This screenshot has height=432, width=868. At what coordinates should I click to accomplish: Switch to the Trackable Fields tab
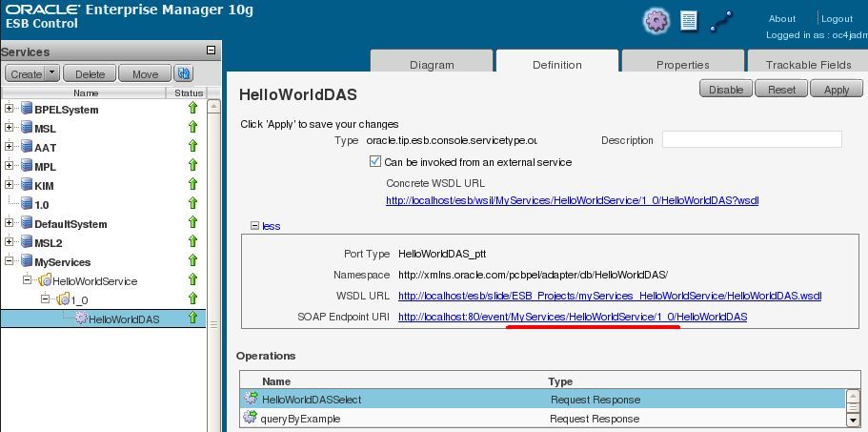pos(808,61)
